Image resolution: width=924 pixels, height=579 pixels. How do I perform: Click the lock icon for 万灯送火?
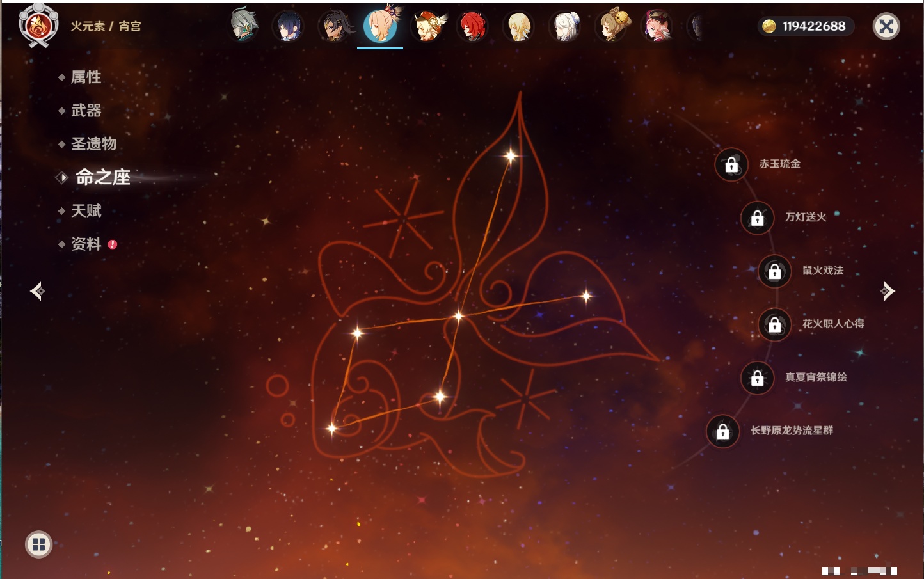tap(758, 218)
